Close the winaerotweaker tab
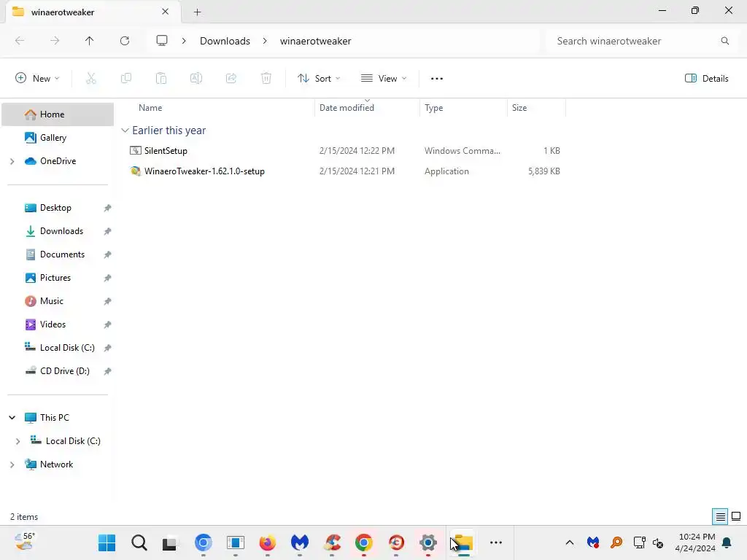The image size is (747, 560). 166,12
